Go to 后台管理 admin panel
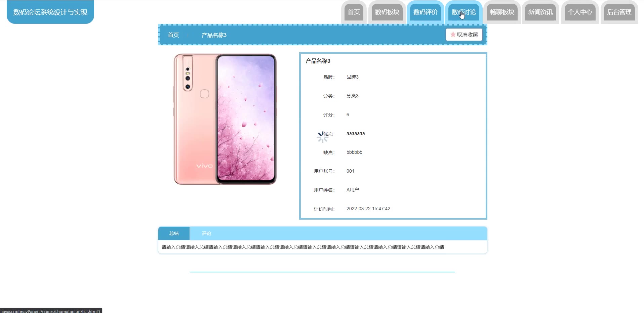Screen dimensions: 644x313 coord(619,12)
